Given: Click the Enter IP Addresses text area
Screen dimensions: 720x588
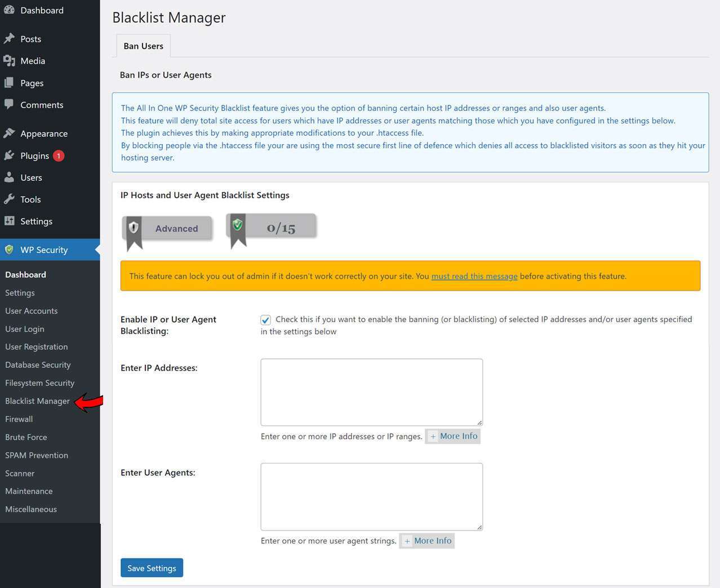Looking at the screenshot, I should [372, 392].
